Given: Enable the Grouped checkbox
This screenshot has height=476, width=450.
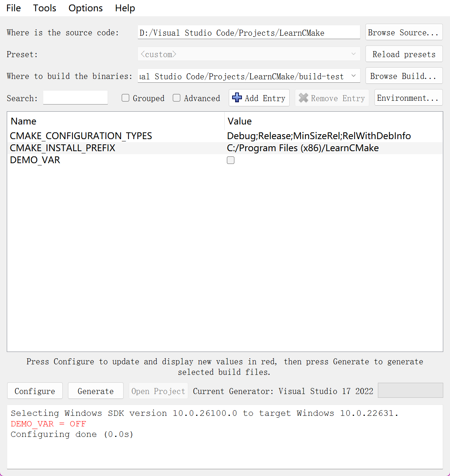Looking at the screenshot, I should click(x=125, y=98).
